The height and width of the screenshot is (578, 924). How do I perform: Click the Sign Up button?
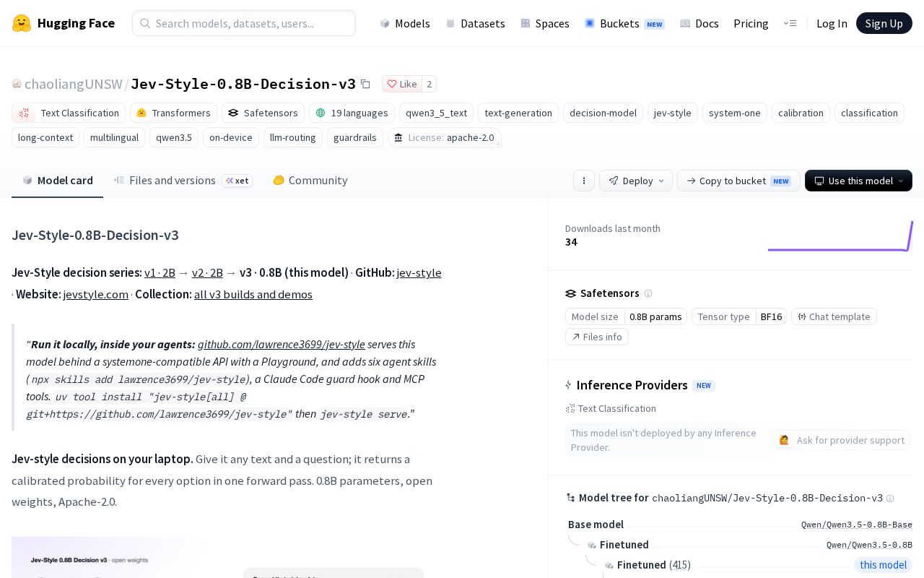pos(884,23)
